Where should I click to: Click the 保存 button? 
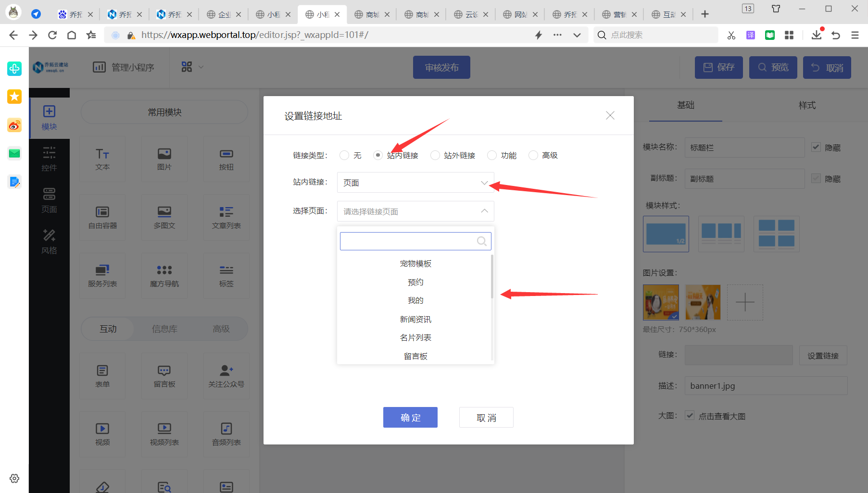pos(719,67)
